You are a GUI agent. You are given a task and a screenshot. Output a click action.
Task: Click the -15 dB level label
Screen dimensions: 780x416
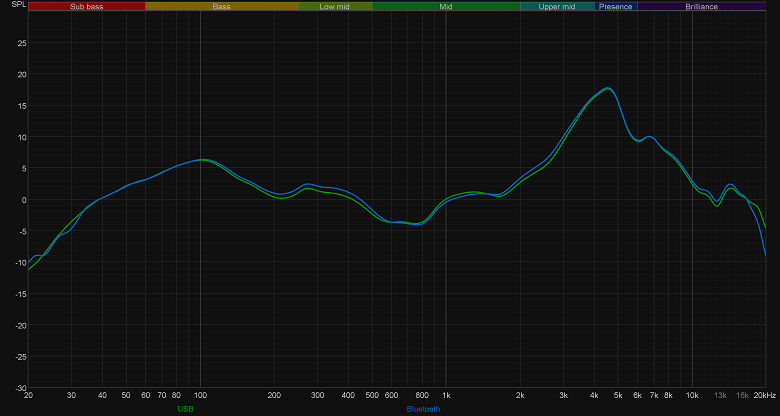click(21, 294)
